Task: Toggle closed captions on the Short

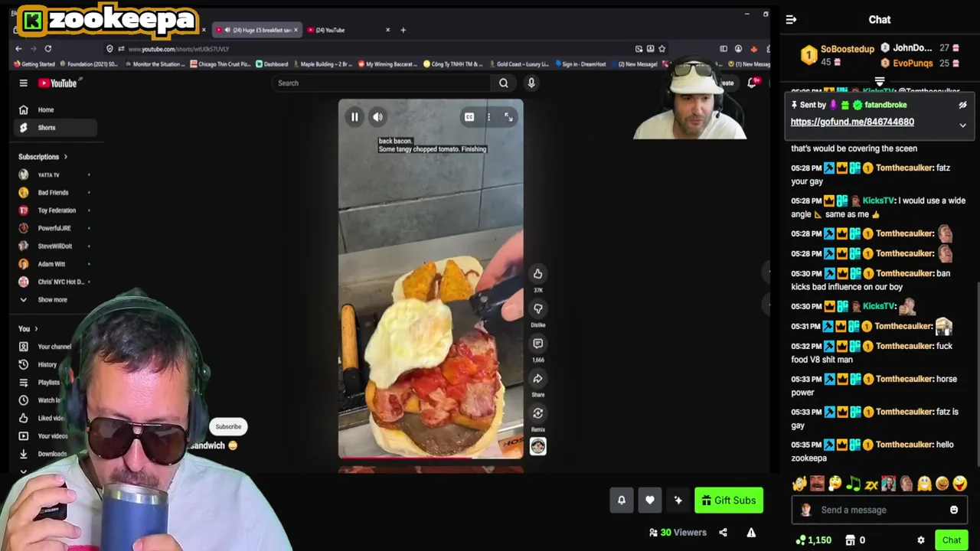Action: coord(469,117)
